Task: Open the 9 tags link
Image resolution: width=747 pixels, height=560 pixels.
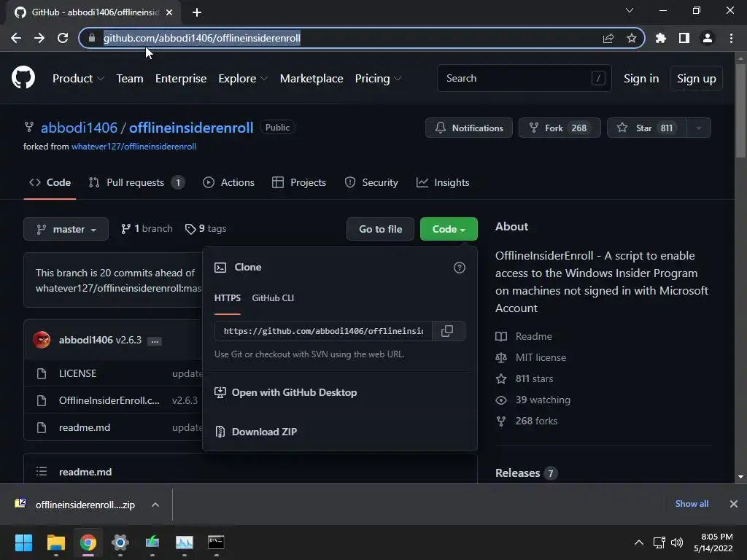Action: coord(206,229)
